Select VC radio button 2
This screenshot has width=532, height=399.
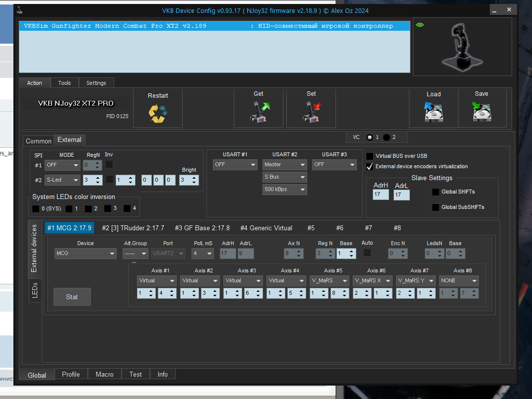click(x=387, y=137)
